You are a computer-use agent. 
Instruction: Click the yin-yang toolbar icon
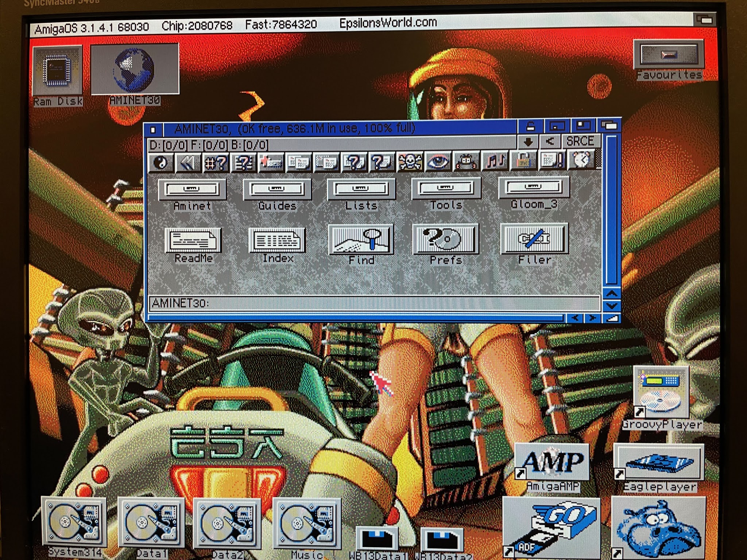[x=161, y=162]
